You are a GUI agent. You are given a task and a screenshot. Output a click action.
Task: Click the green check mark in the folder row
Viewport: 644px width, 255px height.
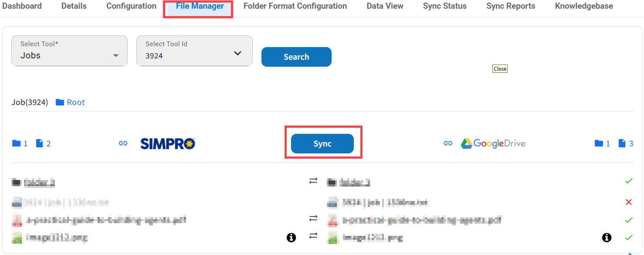coord(628,180)
